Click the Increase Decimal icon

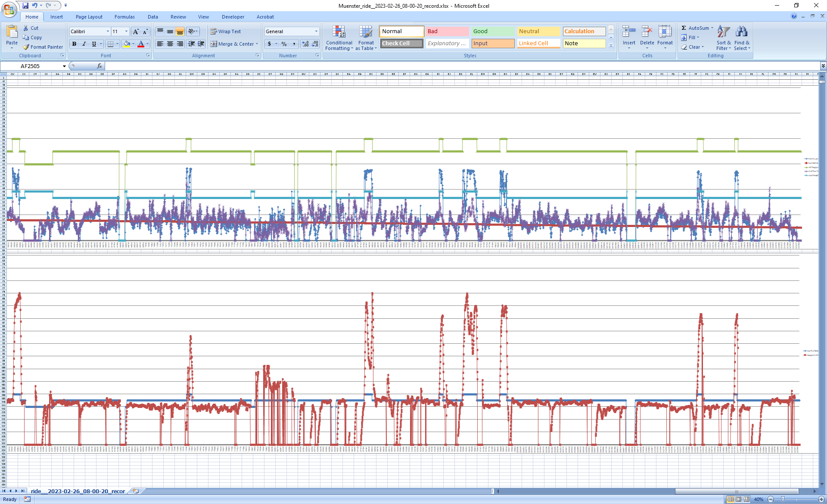[x=305, y=44]
